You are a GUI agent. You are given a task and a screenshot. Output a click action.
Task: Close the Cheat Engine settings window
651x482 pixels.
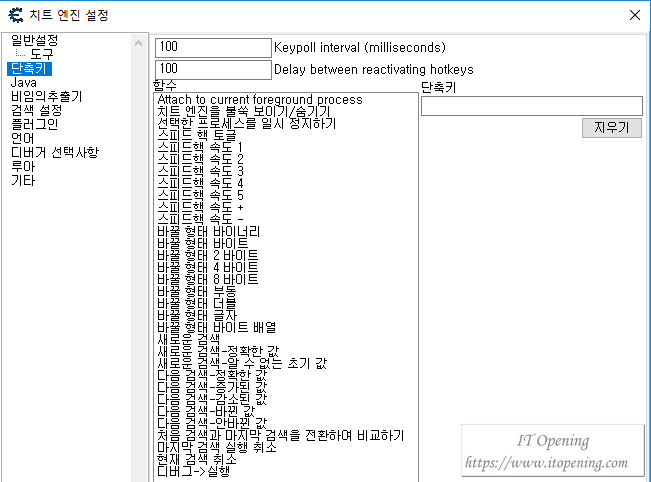tap(634, 15)
